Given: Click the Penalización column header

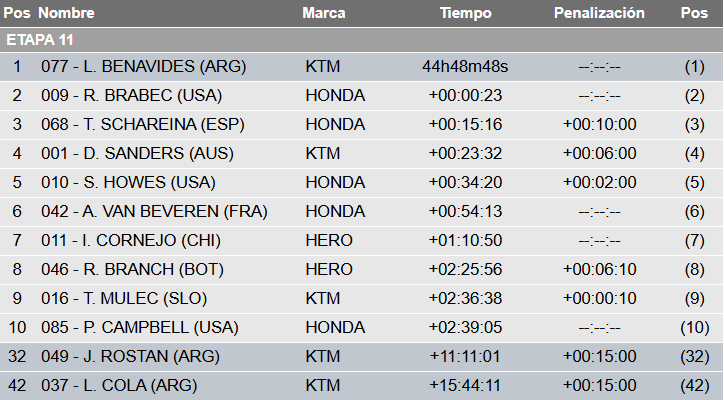Looking at the screenshot, I should coord(599,13).
